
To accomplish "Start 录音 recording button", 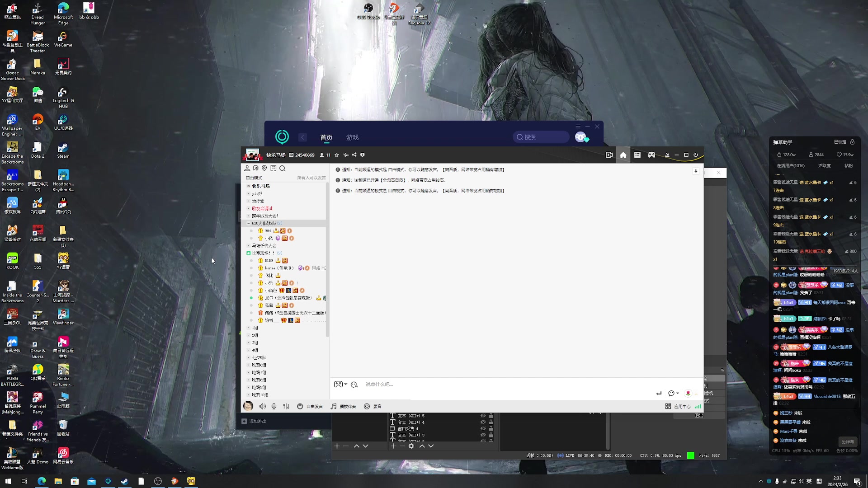I will click(x=367, y=406).
